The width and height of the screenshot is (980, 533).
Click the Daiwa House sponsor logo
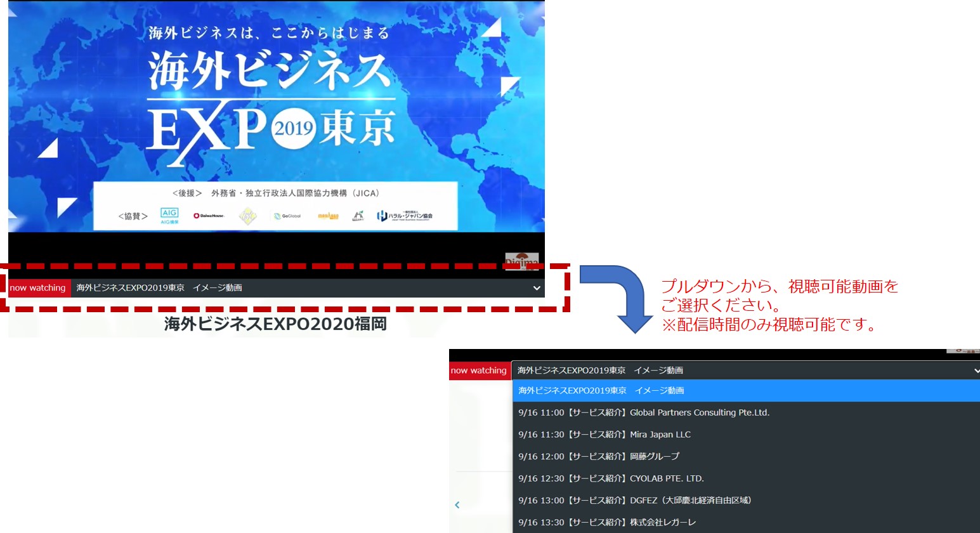(x=209, y=216)
